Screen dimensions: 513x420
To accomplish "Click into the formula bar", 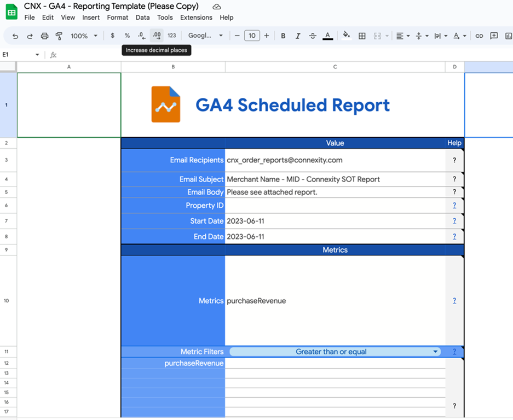I will [x=285, y=55].
